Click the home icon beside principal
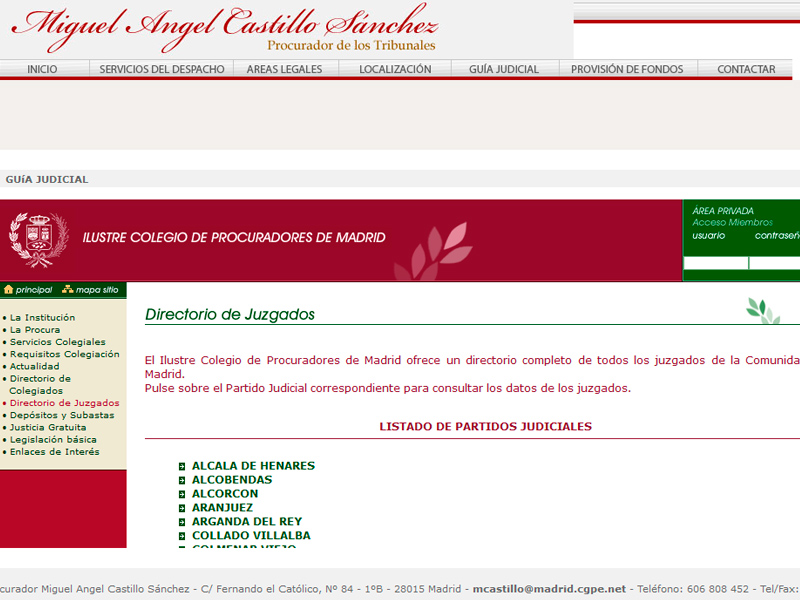This screenshot has width=800, height=600. pos(8,290)
